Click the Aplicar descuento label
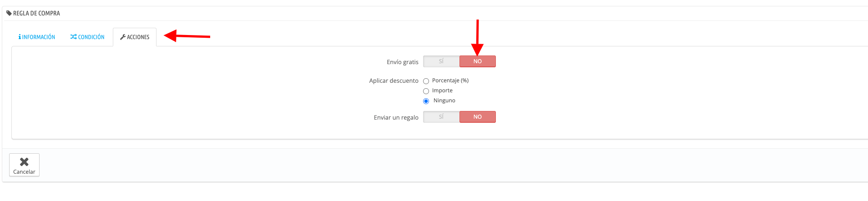 [394, 80]
